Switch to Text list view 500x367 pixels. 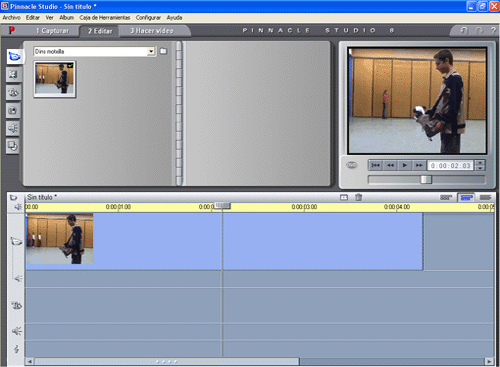(x=485, y=197)
